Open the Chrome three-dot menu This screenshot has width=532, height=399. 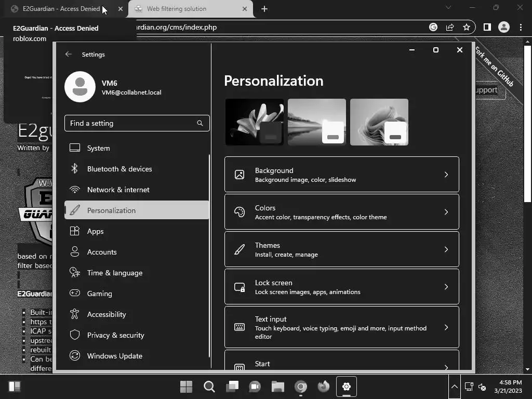[x=521, y=27]
